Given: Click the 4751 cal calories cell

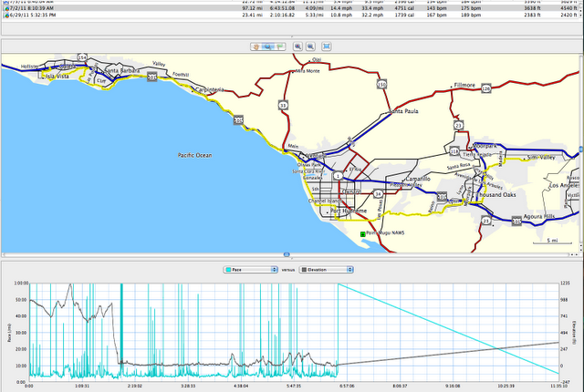Looking at the screenshot, I should click(403, 8).
